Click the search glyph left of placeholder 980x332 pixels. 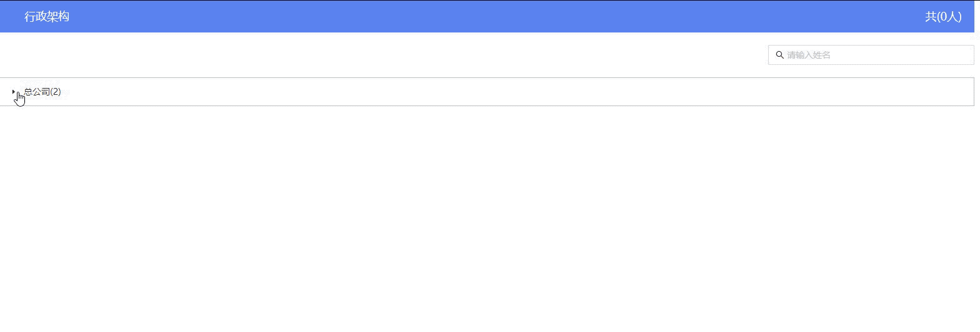tap(779, 55)
